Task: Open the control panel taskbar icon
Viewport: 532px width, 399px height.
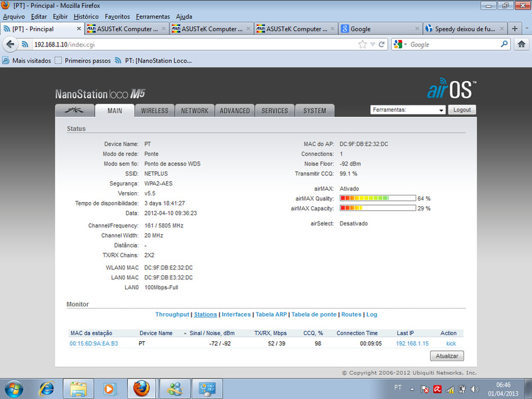Action: point(207,388)
